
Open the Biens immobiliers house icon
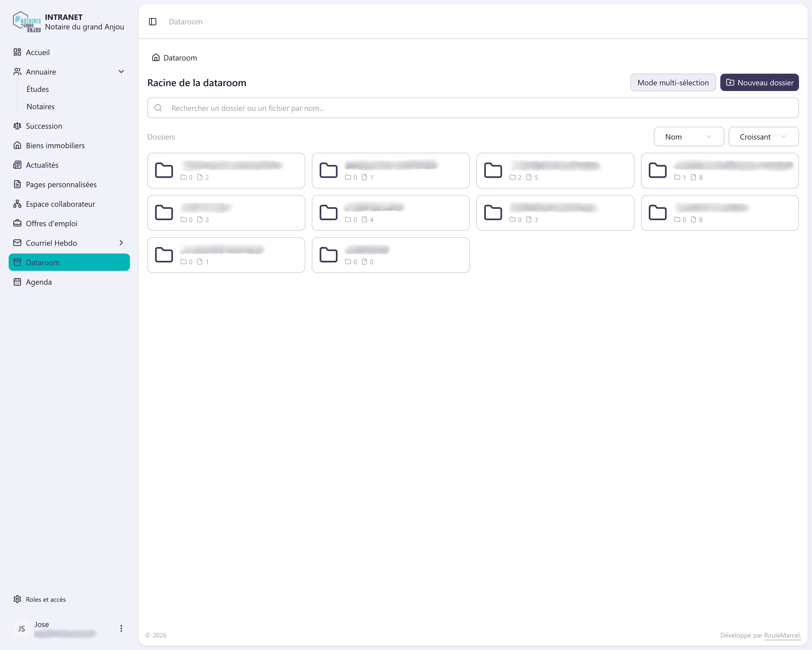click(17, 146)
